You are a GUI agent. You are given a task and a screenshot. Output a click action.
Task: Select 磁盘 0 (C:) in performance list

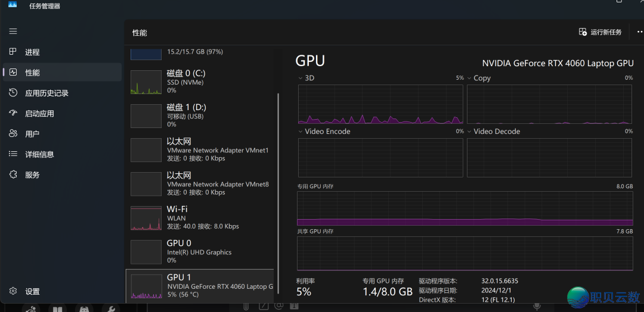(x=200, y=82)
